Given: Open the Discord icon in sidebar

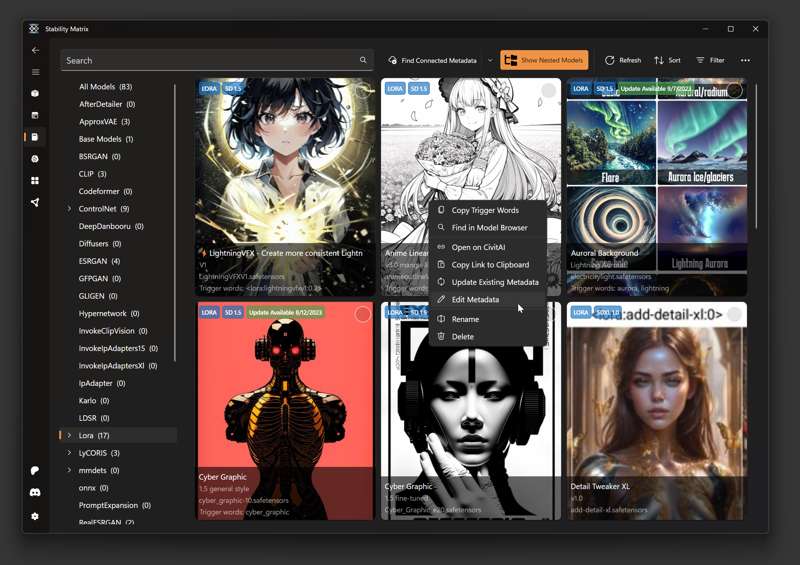Looking at the screenshot, I should coord(35,492).
